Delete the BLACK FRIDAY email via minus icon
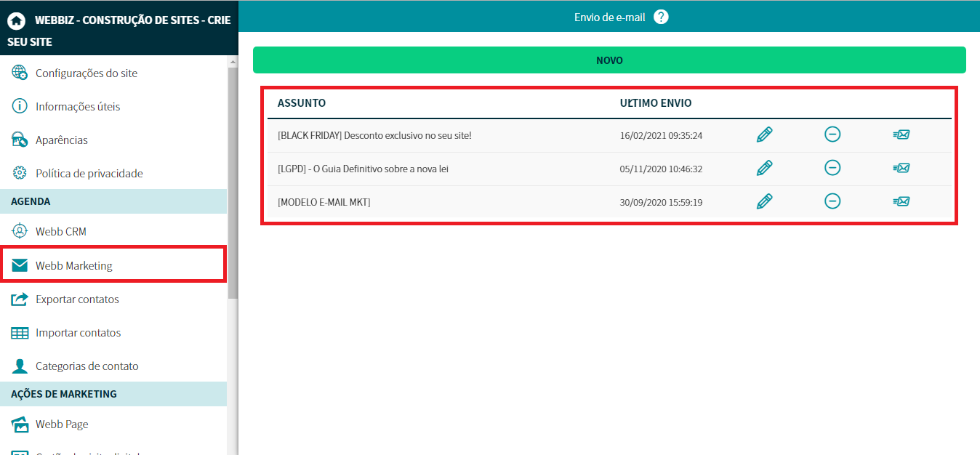This screenshot has height=455, width=980. [832, 134]
